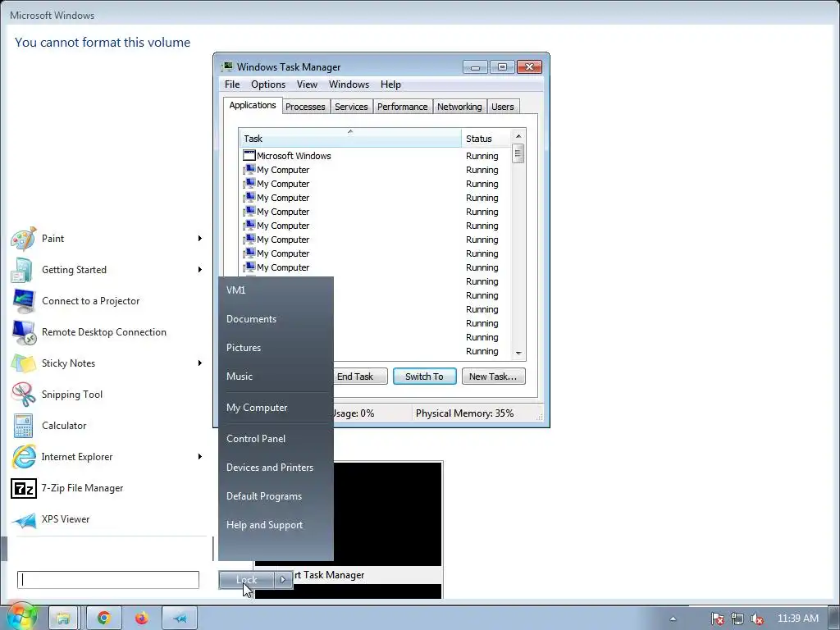Image resolution: width=840 pixels, height=630 pixels.
Task: Open the Calculator icon
Action: [24, 426]
